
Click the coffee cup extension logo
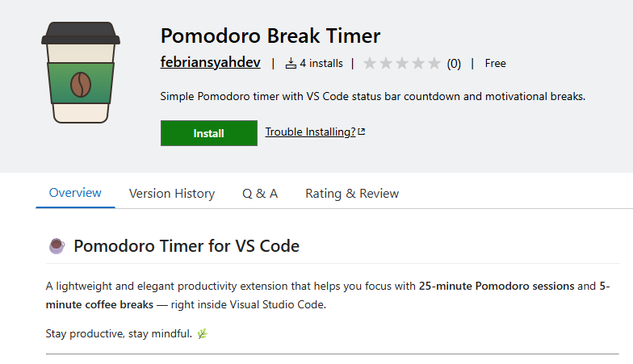(81, 73)
